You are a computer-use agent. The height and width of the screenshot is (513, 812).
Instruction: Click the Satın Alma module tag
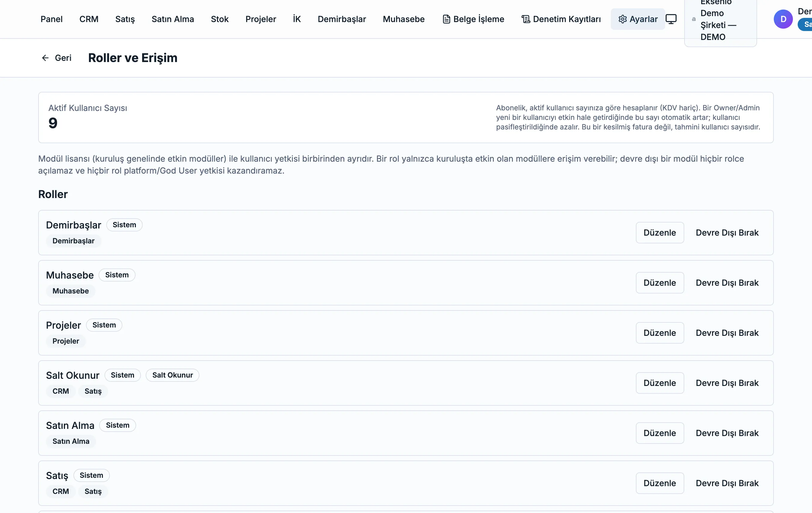[x=71, y=442]
